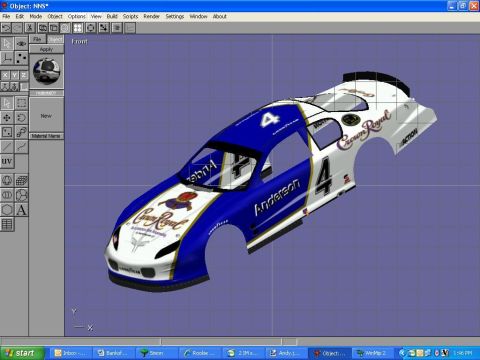Select the geodesic sphere primitive tool
This screenshot has height=360, width=480.
pyautogui.click(x=21, y=195)
